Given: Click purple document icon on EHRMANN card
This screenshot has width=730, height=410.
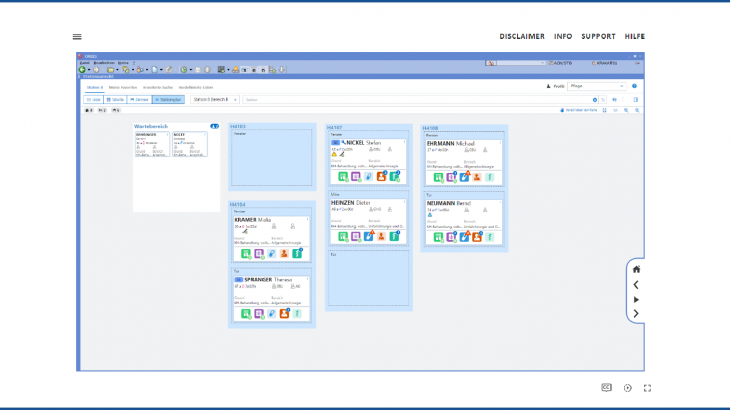Looking at the screenshot, I should (x=451, y=178).
